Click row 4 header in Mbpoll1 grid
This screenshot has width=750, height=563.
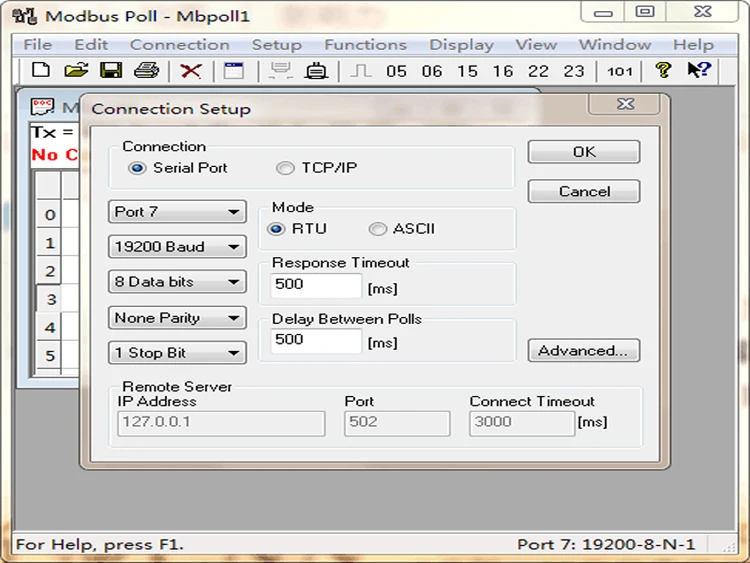[x=50, y=327]
